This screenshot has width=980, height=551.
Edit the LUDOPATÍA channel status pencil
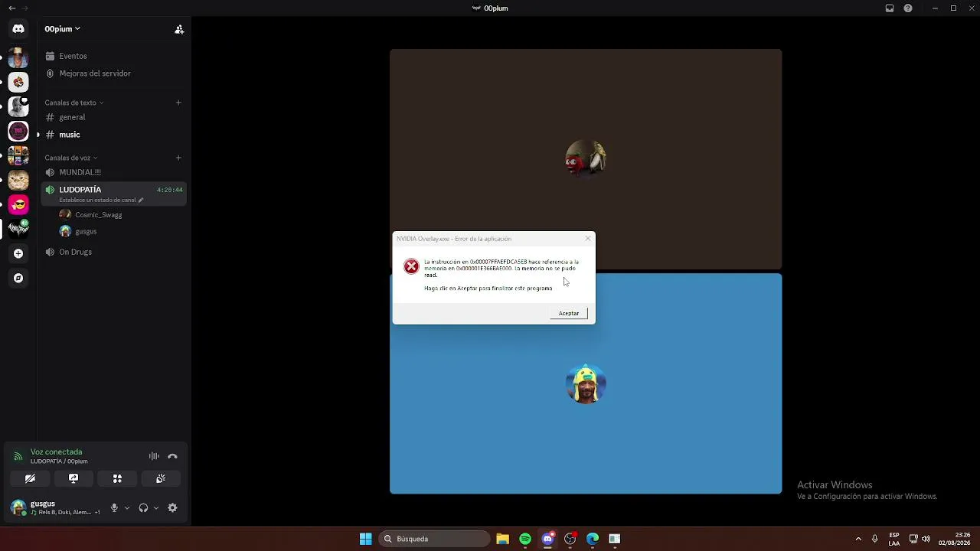[x=141, y=200]
